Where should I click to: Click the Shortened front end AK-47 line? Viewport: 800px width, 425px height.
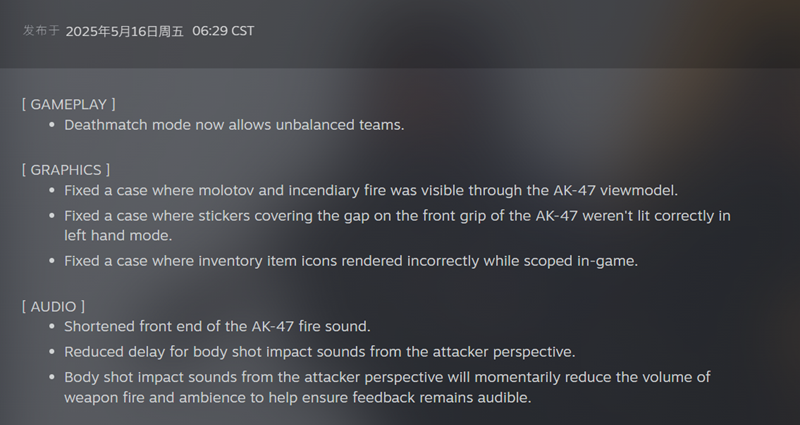pos(217,327)
